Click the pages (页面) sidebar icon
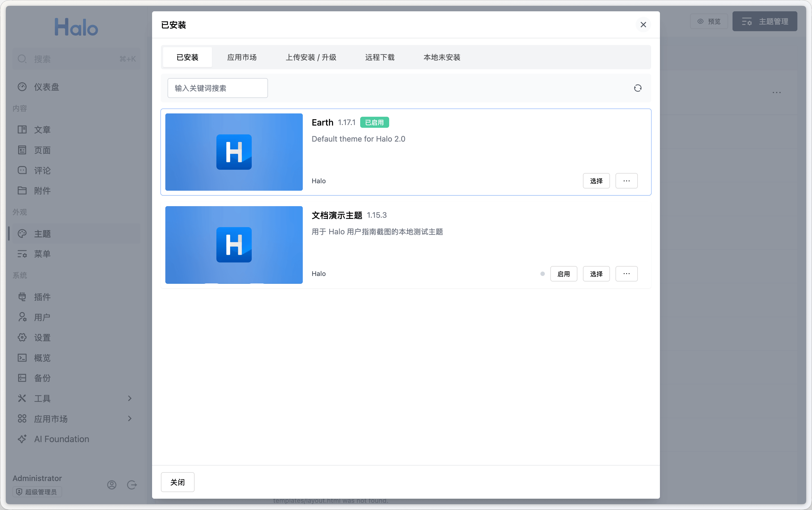This screenshot has width=812, height=510. coord(22,150)
